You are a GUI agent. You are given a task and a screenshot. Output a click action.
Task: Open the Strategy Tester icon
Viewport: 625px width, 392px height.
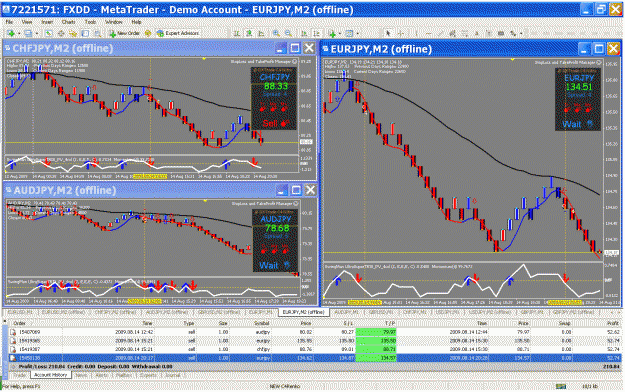click(98, 33)
